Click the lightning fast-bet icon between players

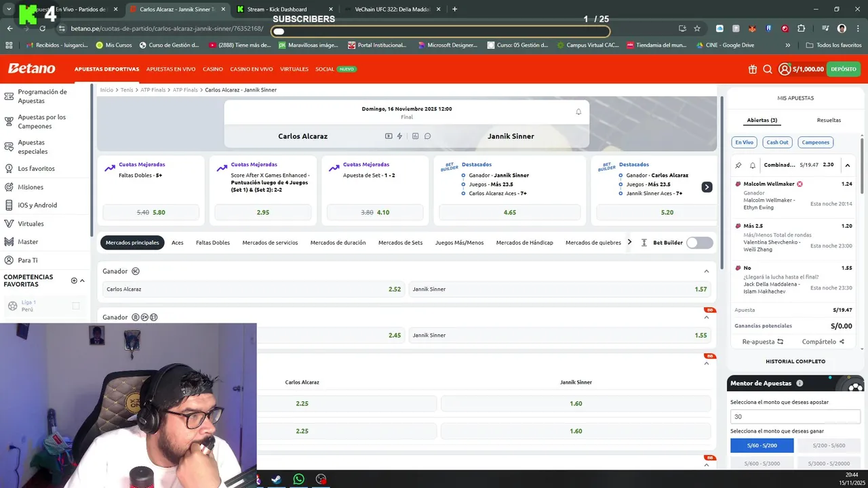click(399, 136)
